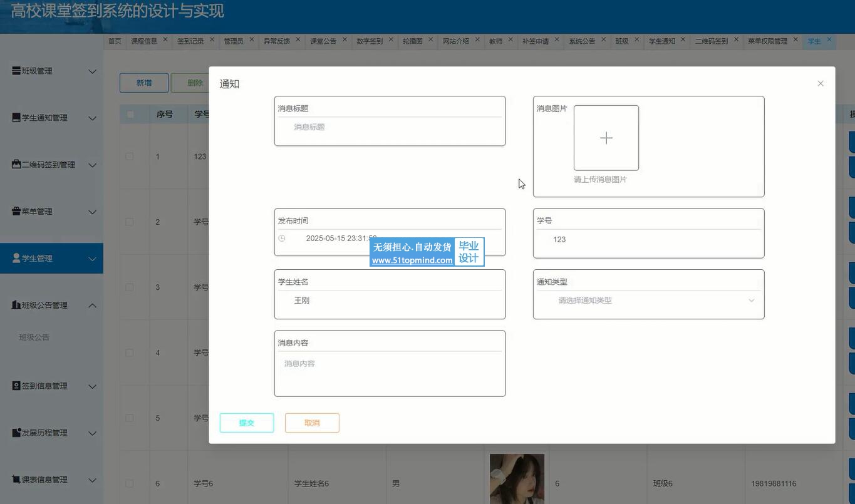
Task: Expand the 班级管理 sidebar menu
Action: coord(92,71)
